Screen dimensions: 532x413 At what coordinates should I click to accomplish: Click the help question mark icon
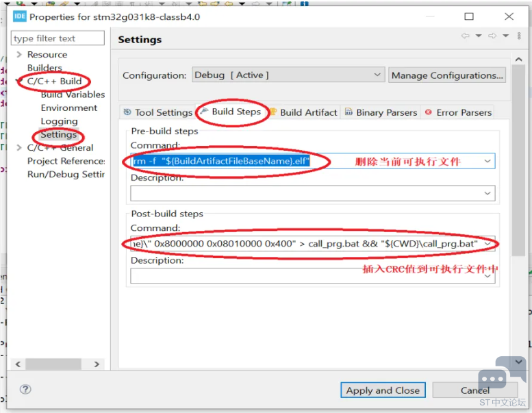25,389
